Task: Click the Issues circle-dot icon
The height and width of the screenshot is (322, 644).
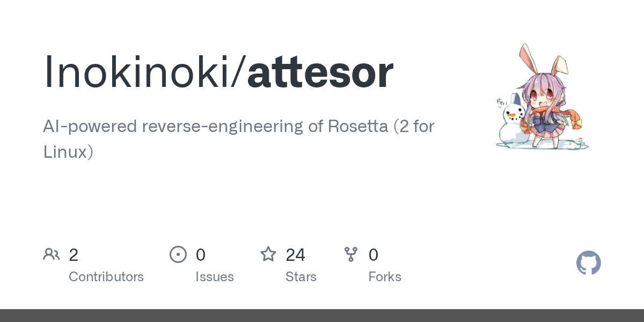Action: click(x=178, y=254)
